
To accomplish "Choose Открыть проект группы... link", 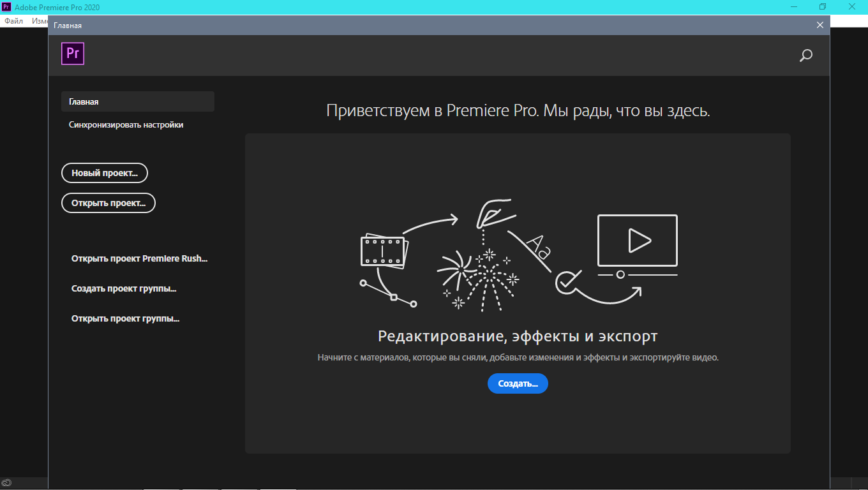I will pos(125,319).
